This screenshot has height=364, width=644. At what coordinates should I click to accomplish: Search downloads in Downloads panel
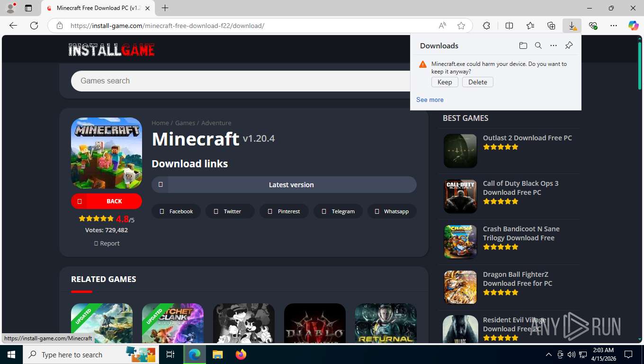pyautogui.click(x=538, y=45)
